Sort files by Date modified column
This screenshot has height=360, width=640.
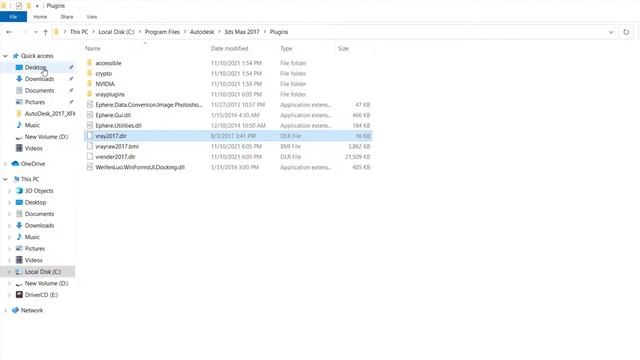pyautogui.click(x=229, y=49)
